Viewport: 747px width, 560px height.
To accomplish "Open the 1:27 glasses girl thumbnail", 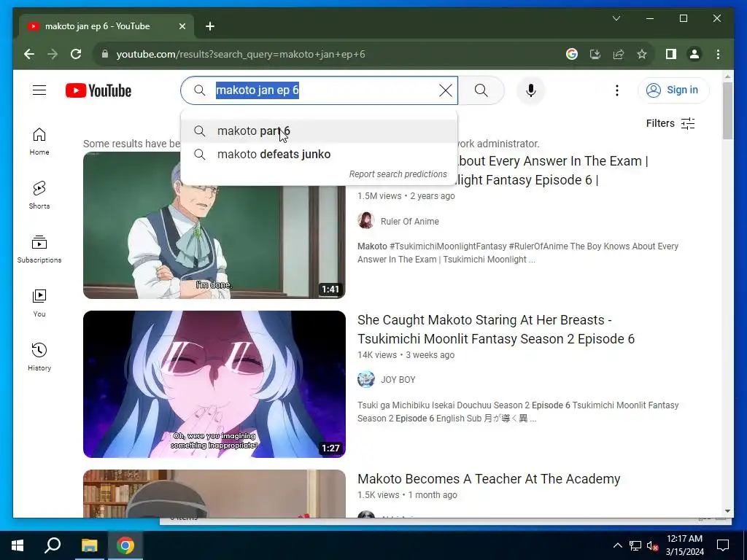I will [214, 384].
